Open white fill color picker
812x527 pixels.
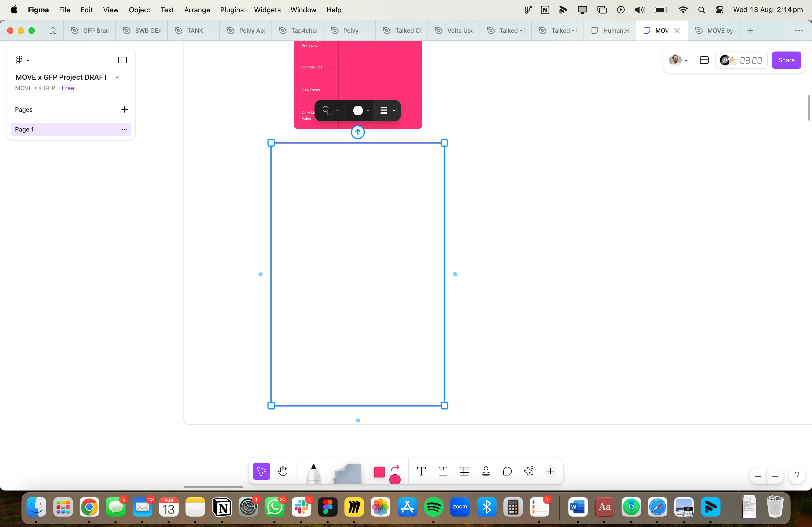[360, 111]
